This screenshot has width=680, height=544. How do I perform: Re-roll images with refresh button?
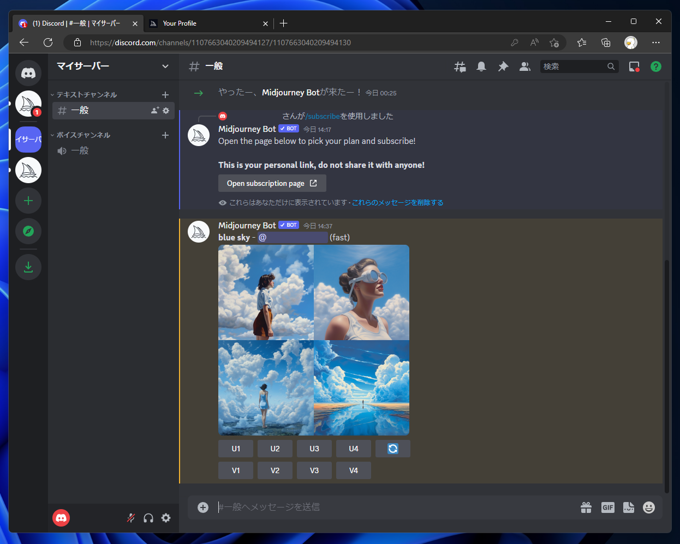coord(393,449)
